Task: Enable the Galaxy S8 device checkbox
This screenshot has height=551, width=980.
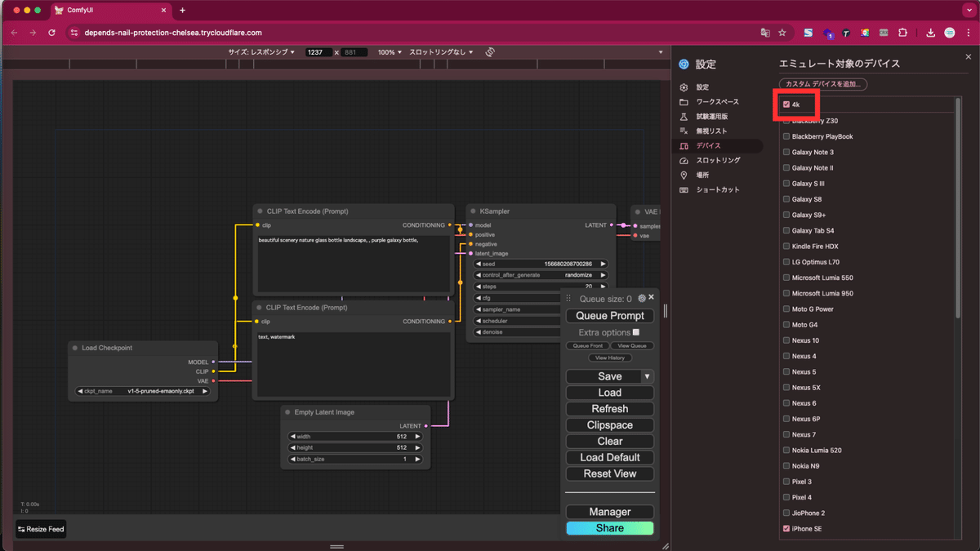Action: point(786,199)
